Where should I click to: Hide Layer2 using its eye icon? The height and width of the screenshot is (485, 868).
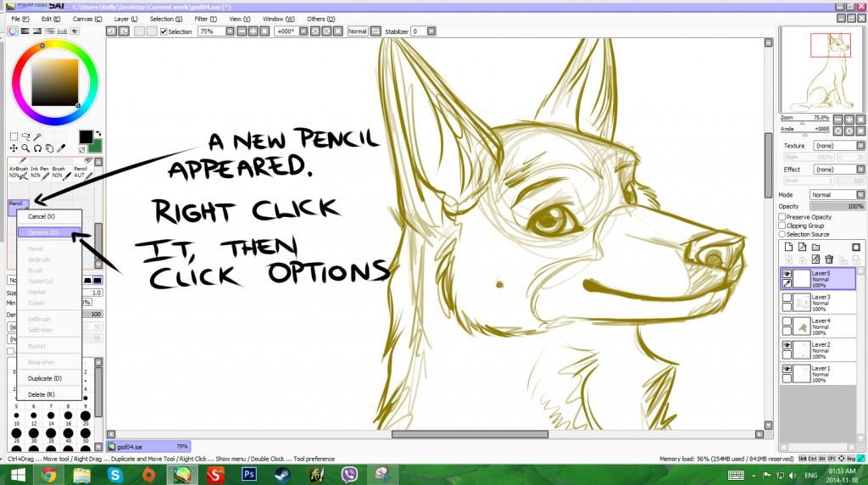(787, 346)
